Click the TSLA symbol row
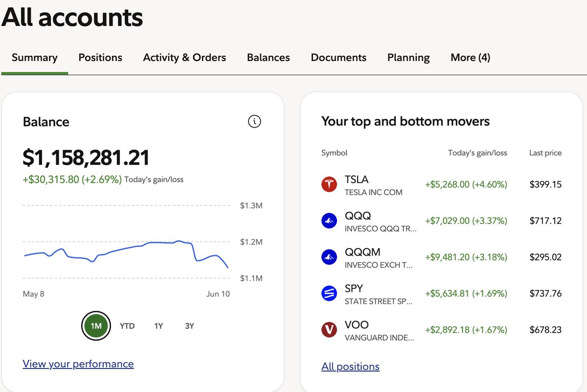 pyautogui.click(x=441, y=185)
